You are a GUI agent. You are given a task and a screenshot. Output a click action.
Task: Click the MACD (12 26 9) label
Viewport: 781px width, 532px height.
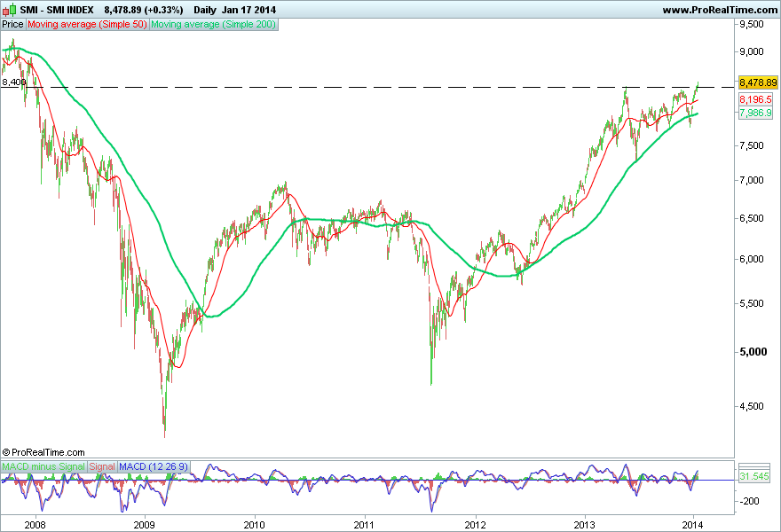click(x=154, y=466)
